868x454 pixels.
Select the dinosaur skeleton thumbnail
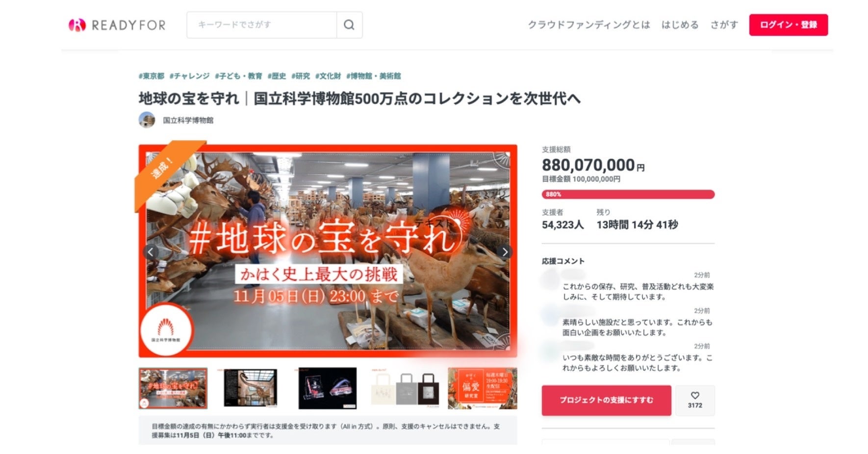(251, 388)
